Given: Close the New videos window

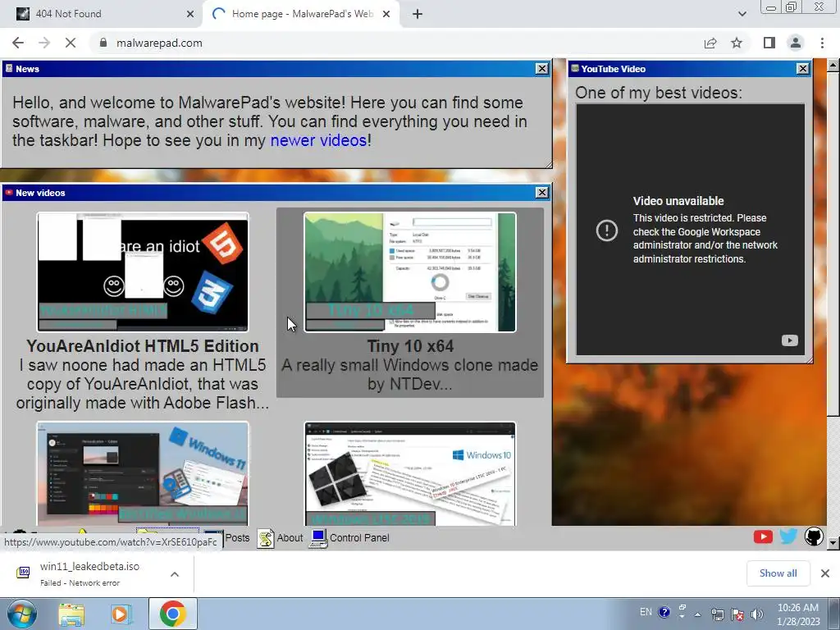Looking at the screenshot, I should 541,192.
